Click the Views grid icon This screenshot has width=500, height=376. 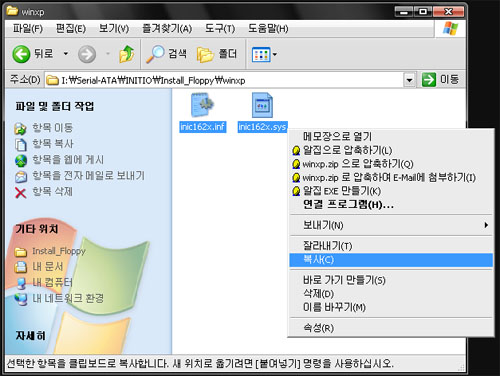click(x=261, y=55)
